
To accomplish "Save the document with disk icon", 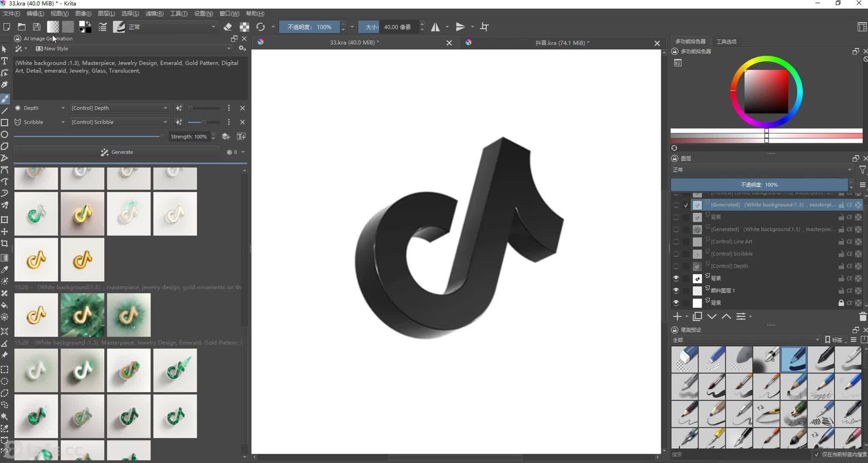I will [36, 27].
